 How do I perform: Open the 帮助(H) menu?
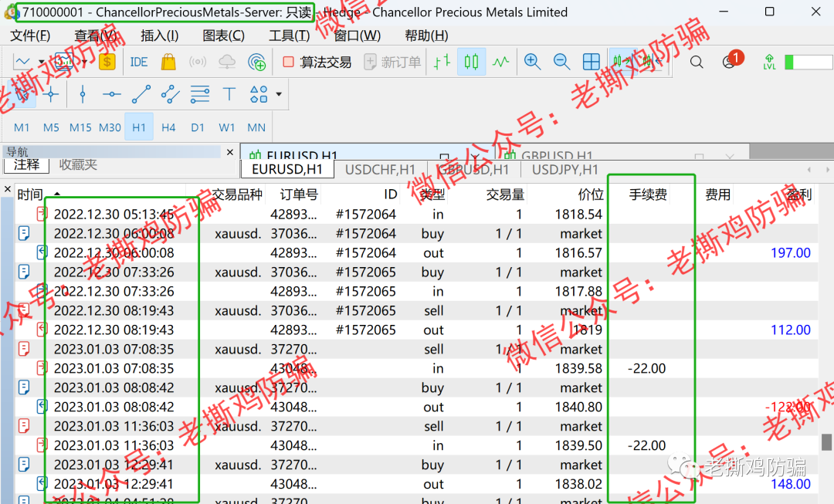(x=426, y=36)
